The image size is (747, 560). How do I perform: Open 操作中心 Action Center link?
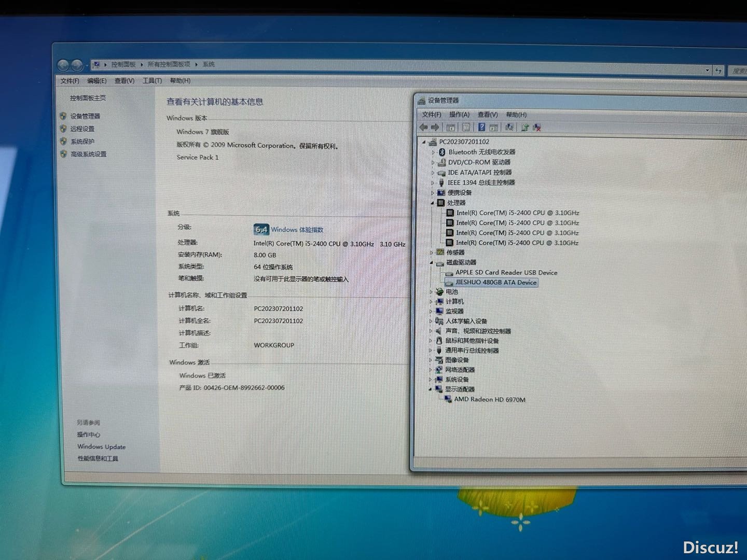point(89,435)
